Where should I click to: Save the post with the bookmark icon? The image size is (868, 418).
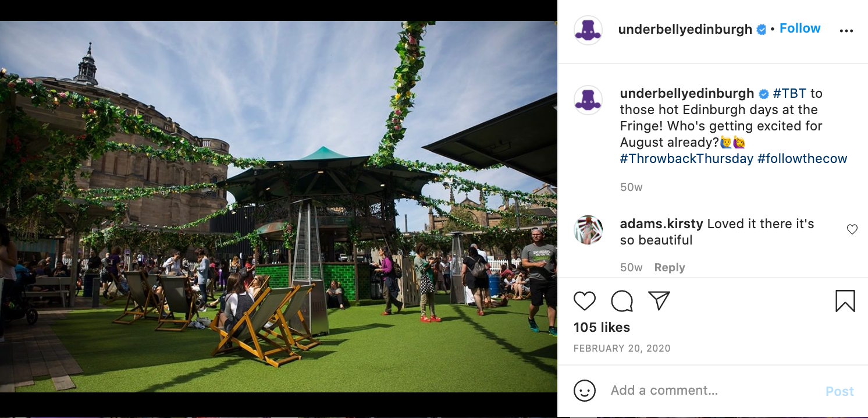click(845, 301)
